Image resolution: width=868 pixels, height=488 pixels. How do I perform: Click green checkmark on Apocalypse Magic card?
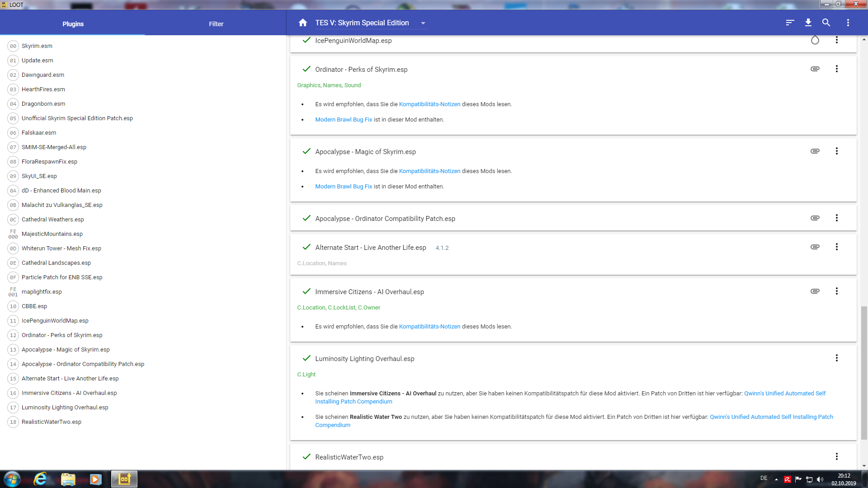[307, 151]
